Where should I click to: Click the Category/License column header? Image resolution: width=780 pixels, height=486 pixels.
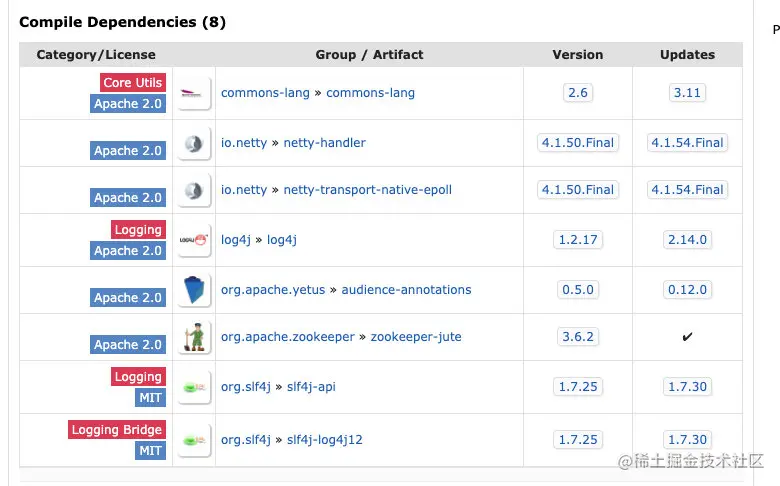(x=96, y=55)
